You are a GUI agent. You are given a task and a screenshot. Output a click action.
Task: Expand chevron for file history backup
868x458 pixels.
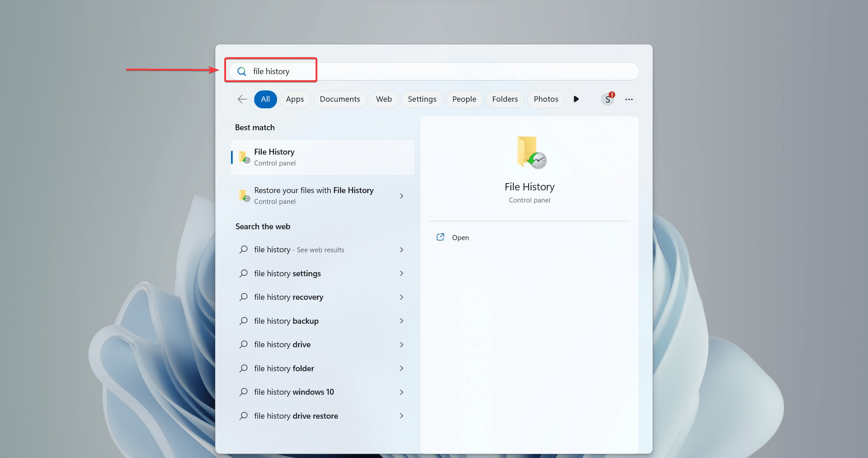click(x=401, y=321)
